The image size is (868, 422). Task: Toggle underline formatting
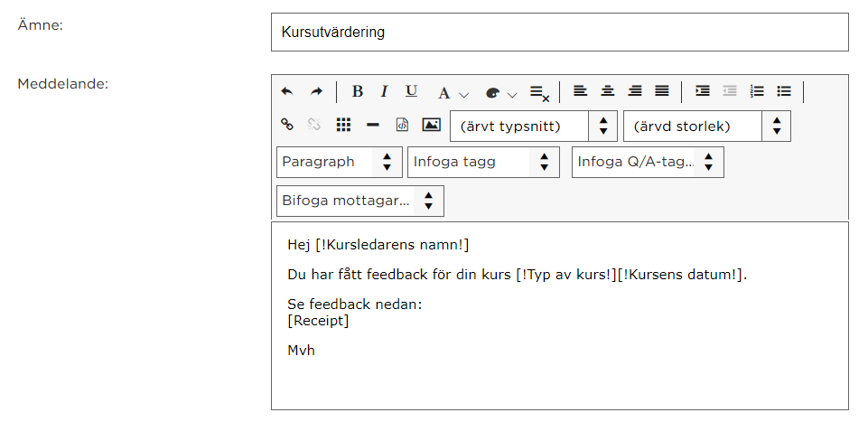click(x=411, y=91)
